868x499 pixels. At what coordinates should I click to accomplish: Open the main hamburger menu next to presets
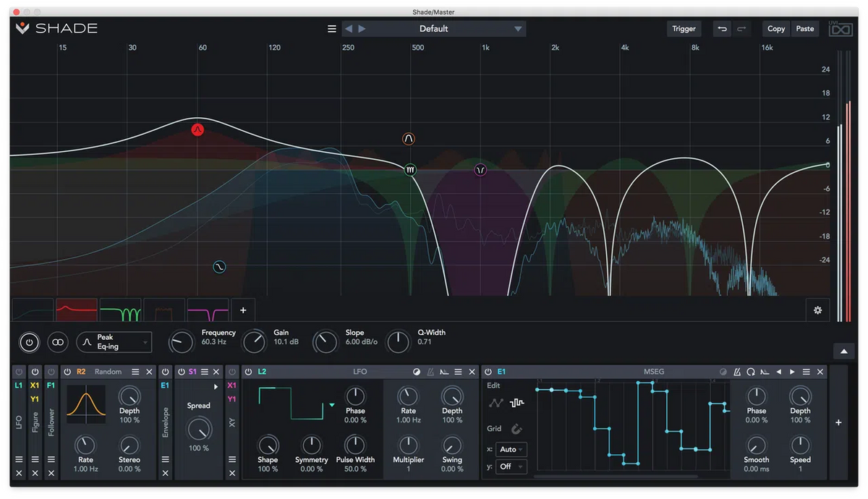pyautogui.click(x=332, y=29)
